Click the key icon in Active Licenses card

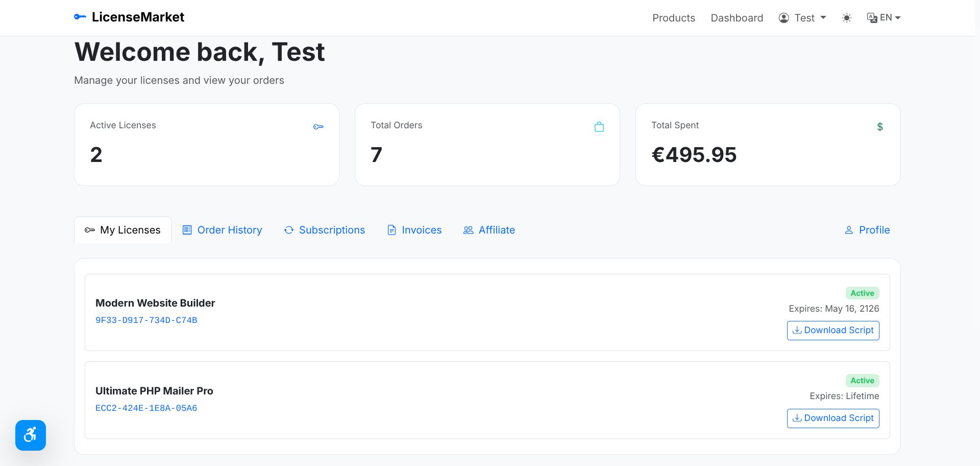[318, 127]
